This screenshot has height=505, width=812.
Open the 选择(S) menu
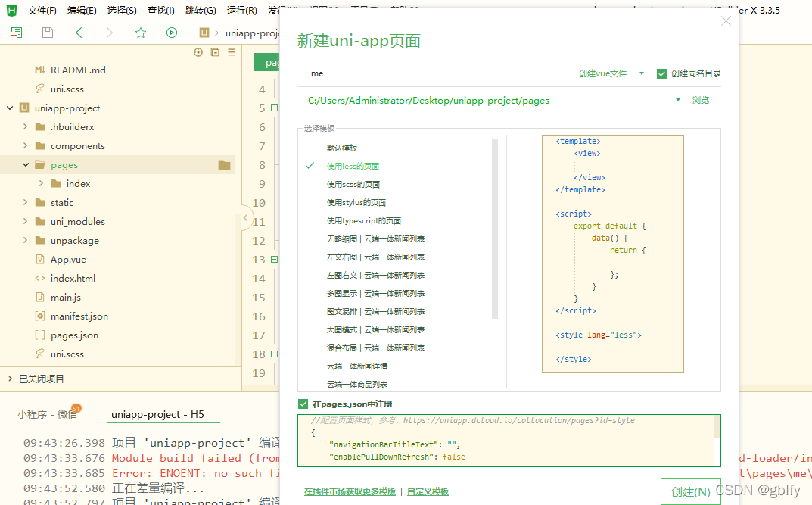coord(122,11)
